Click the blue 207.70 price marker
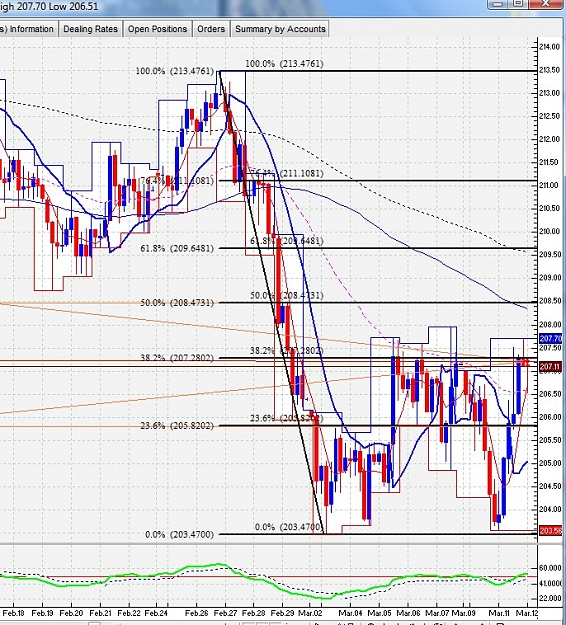Viewport: 566px width, 625px height. pos(550,339)
